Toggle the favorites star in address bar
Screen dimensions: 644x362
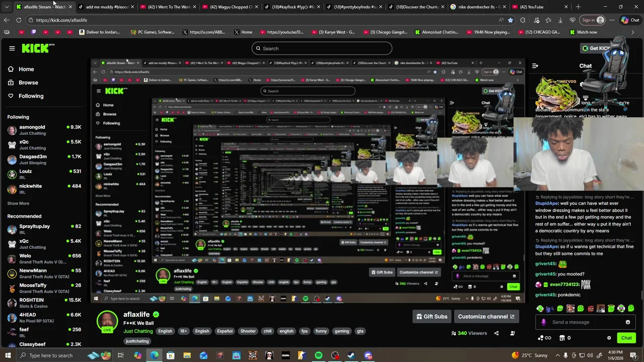click(511, 20)
